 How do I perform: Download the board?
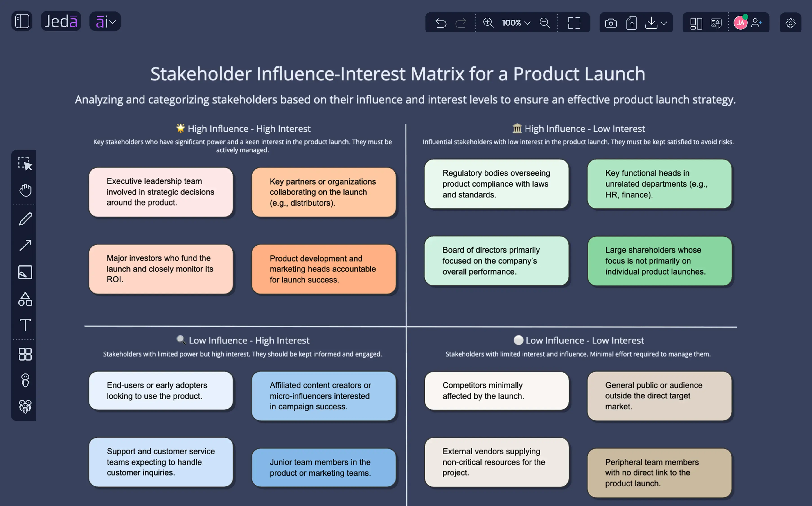point(651,23)
